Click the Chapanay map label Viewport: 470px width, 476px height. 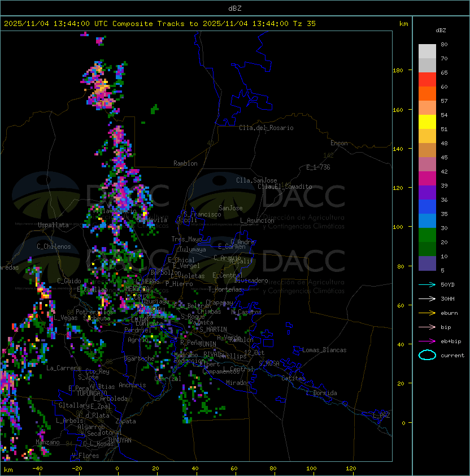tap(219, 302)
